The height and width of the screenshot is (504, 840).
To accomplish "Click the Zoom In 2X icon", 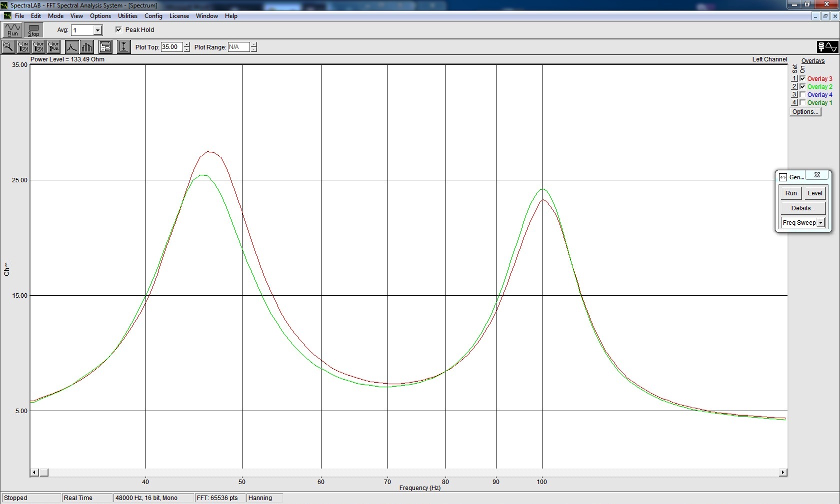I will click(23, 47).
